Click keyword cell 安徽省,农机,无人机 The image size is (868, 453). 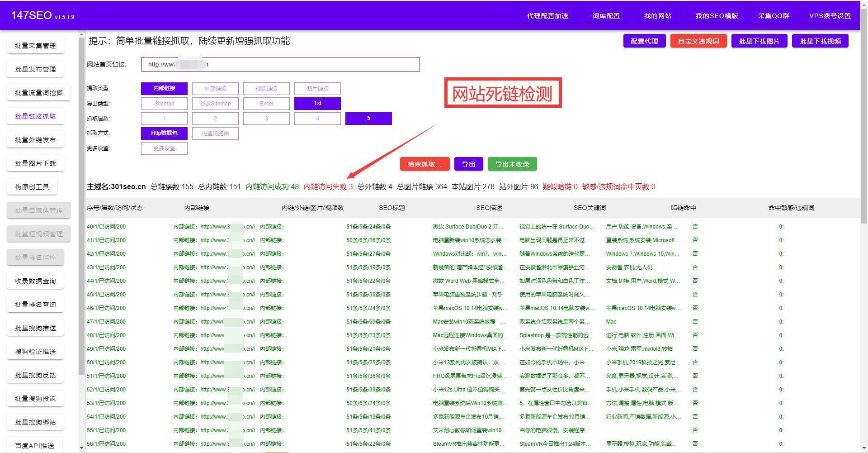(629, 267)
